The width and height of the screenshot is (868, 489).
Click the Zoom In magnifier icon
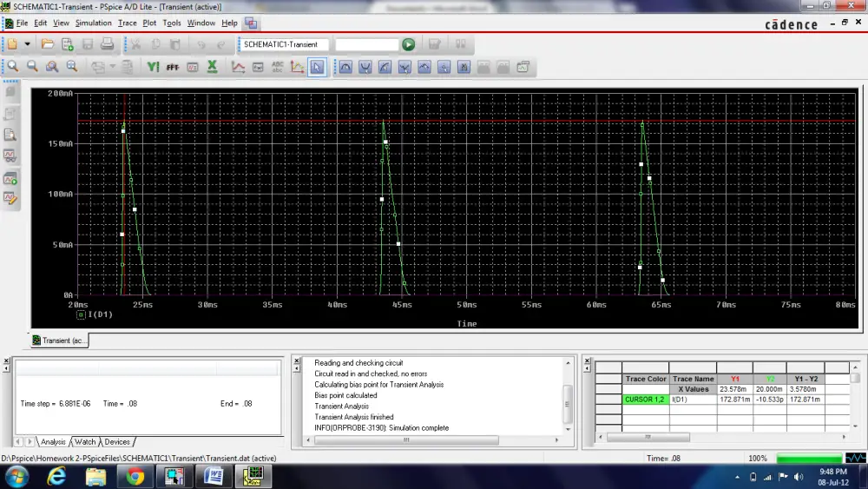pyautogui.click(x=13, y=67)
